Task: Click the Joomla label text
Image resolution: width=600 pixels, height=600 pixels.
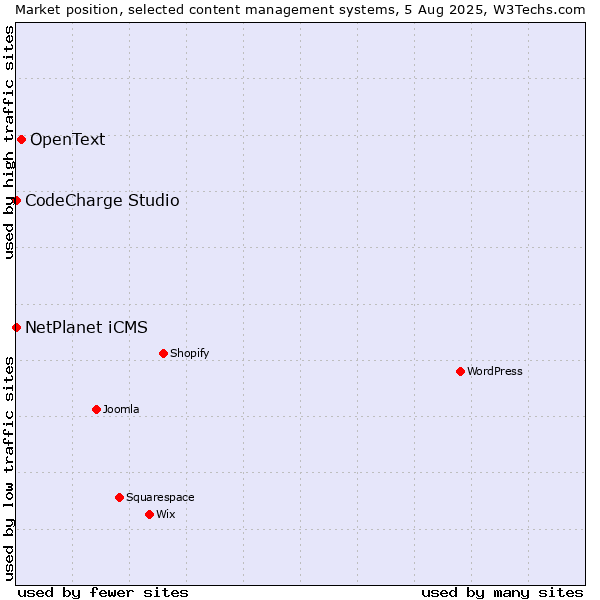Action: coord(121,409)
